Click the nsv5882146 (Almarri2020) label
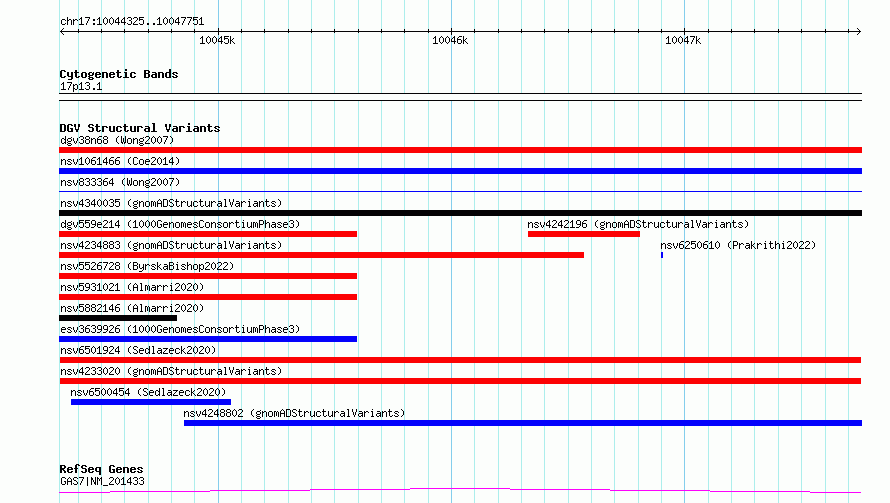890x503 pixels. click(132, 308)
